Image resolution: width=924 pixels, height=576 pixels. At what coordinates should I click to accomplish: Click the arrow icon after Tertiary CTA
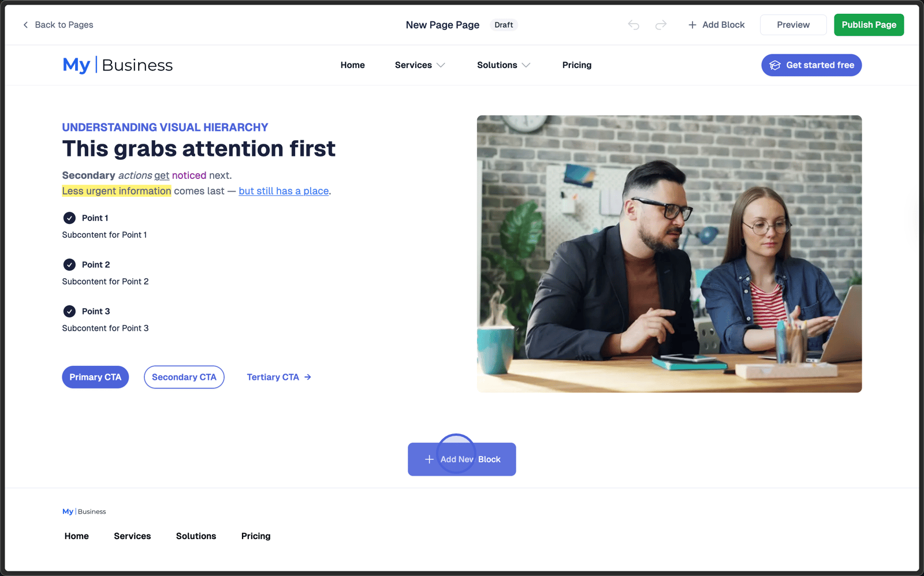pyautogui.click(x=308, y=377)
